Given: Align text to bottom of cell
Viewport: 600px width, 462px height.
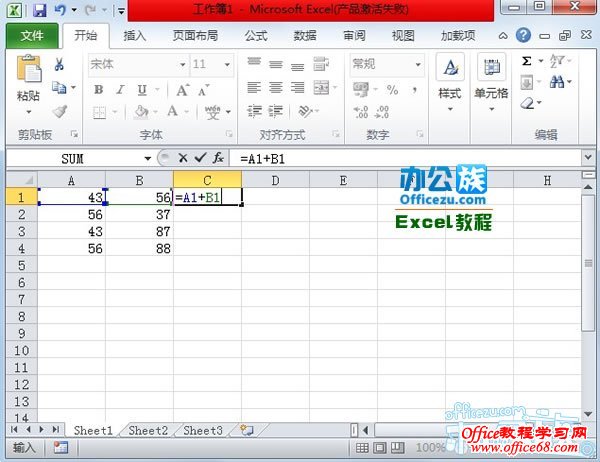Looking at the screenshot, I should (297, 66).
